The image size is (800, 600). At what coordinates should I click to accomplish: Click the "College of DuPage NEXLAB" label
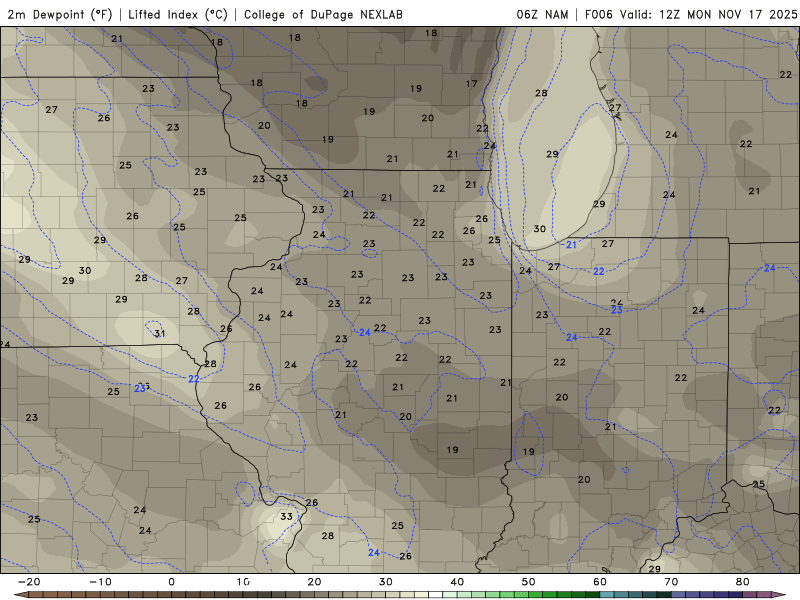pyautogui.click(x=323, y=14)
